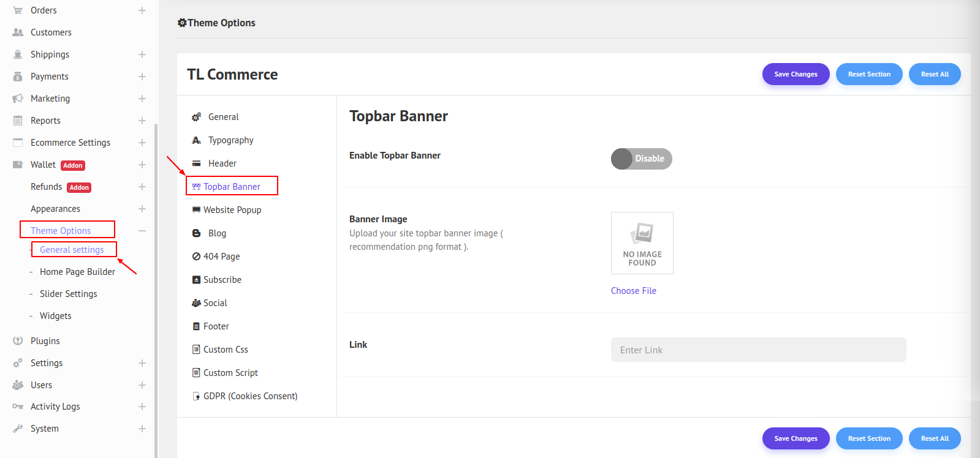Expand the Reports menu section
This screenshot has width=980, height=458.
tap(142, 121)
